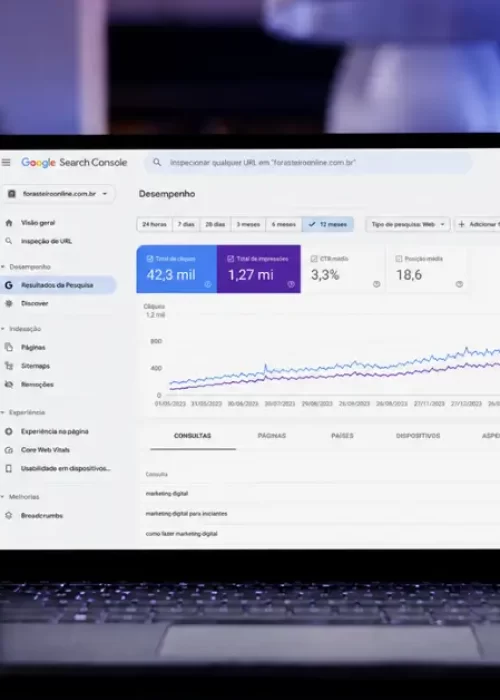
Task: Click the Experiência na página icon
Action: [x=8, y=431]
